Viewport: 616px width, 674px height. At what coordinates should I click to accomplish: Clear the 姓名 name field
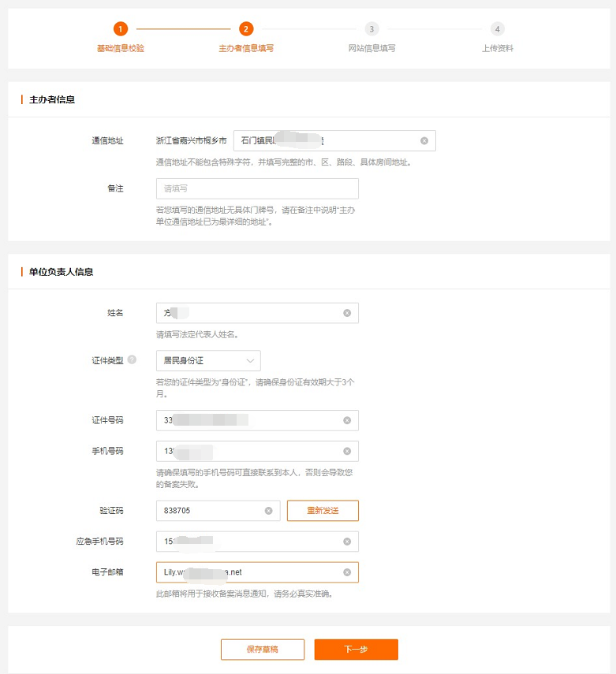(347, 313)
